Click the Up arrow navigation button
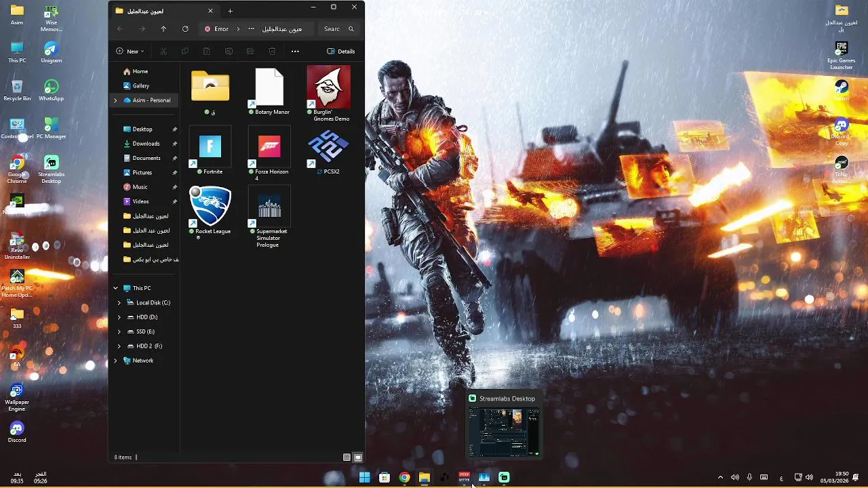The image size is (868, 488). [163, 29]
